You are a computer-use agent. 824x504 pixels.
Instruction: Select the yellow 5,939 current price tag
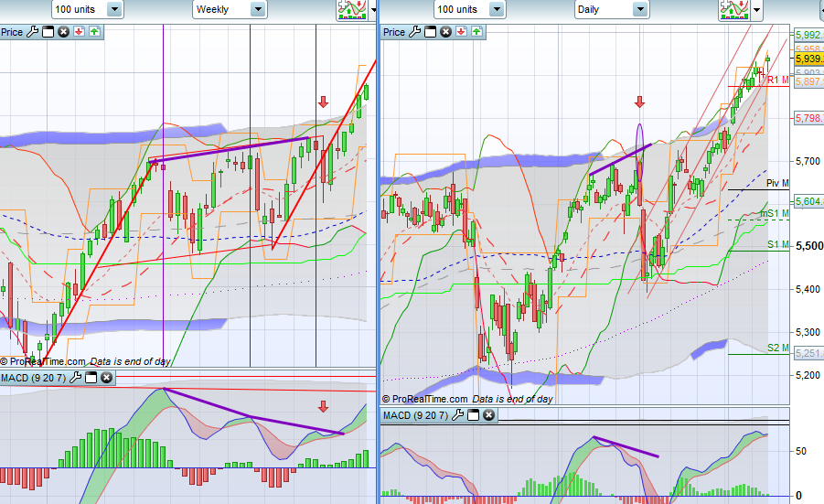(x=808, y=59)
